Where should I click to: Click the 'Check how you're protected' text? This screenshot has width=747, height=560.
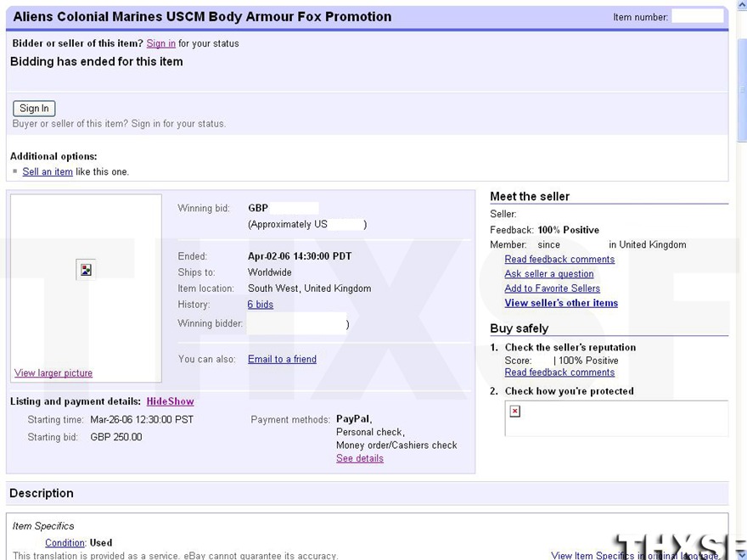(570, 391)
